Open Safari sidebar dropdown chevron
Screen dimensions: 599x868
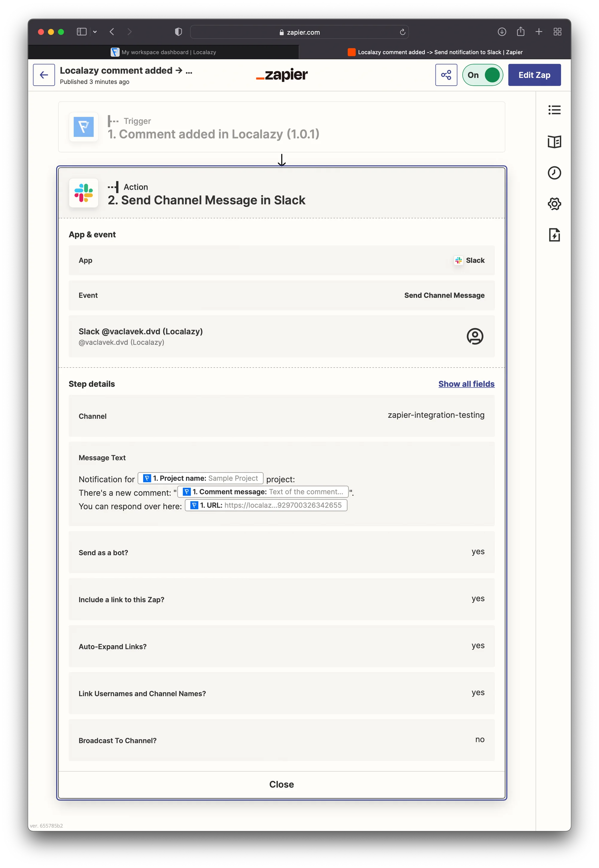point(95,32)
